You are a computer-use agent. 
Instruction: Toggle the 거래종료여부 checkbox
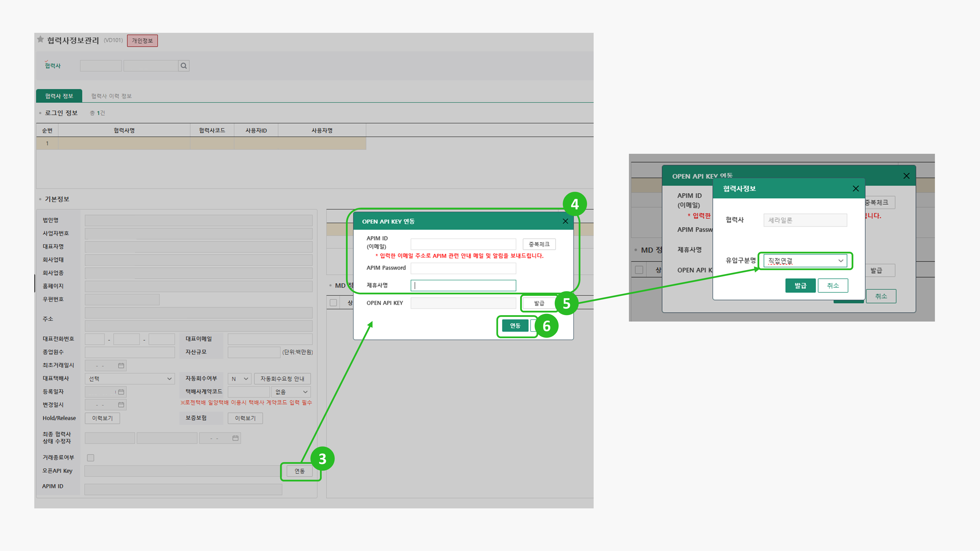(x=91, y=457)
